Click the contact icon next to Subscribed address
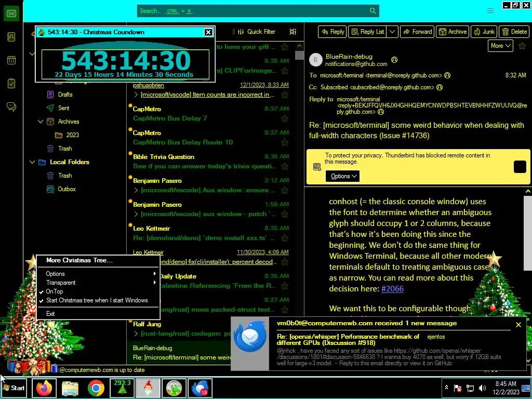 click(440, 87)
